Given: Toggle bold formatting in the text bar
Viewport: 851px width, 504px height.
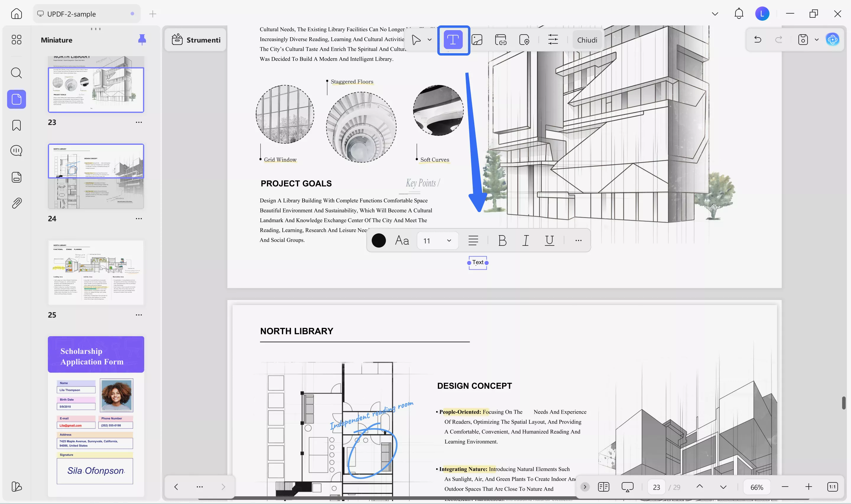Looking at the screenshot, I should (502, 240).
